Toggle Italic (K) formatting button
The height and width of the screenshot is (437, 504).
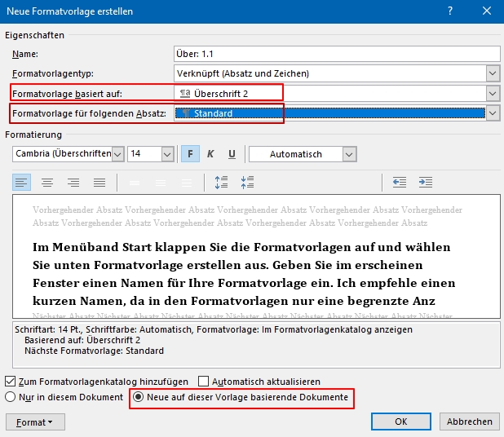(210, 154)
